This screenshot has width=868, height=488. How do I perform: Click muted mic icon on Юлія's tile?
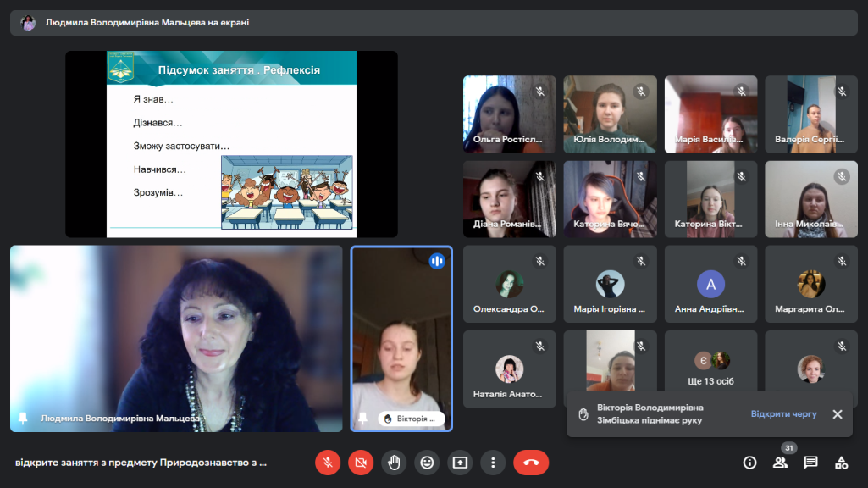point(641,91)
